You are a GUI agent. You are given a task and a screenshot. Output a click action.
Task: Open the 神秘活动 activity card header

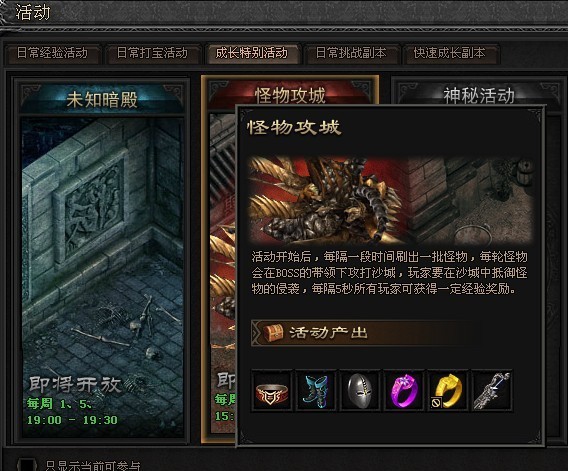coord(479,95)
